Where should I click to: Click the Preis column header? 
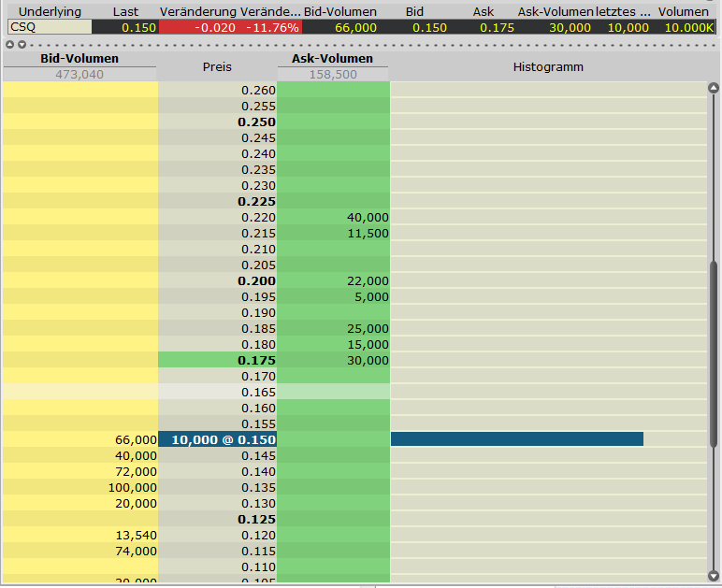click(217, 67)
